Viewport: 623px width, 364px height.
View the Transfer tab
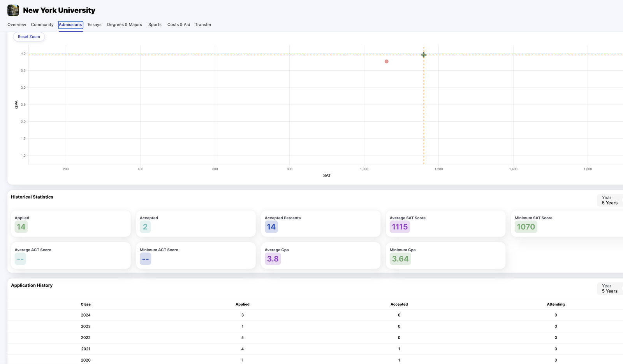[x=203, y=24]
